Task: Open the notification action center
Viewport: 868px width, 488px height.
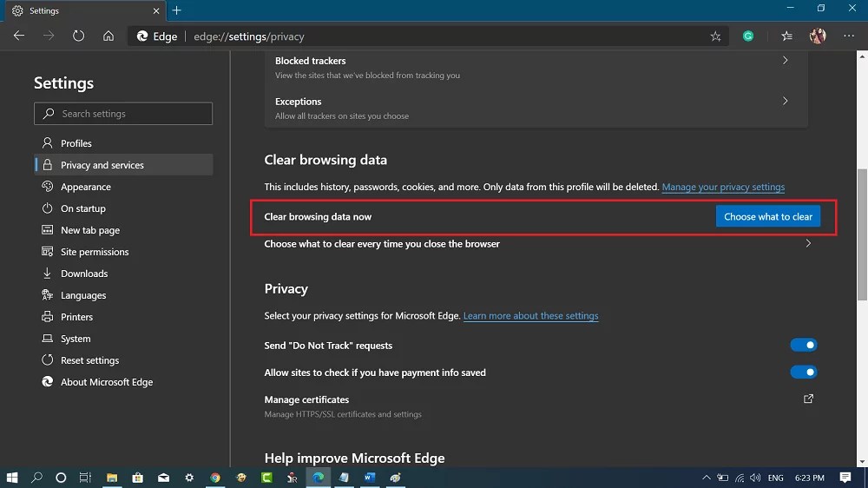Action: (845, 478)
